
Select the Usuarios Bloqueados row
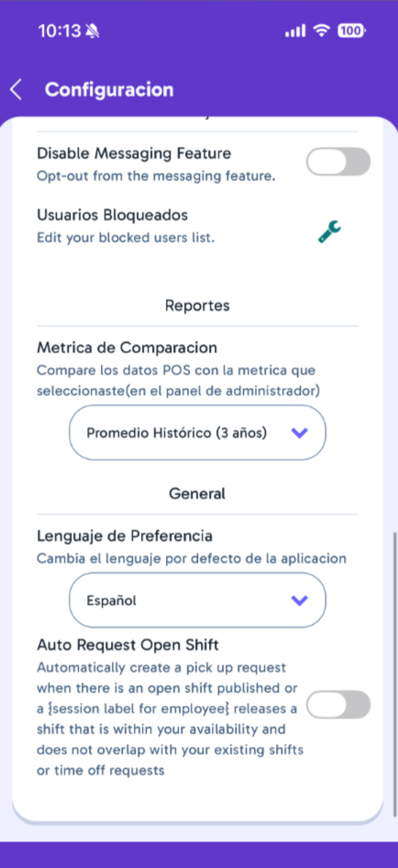[197, 226]
